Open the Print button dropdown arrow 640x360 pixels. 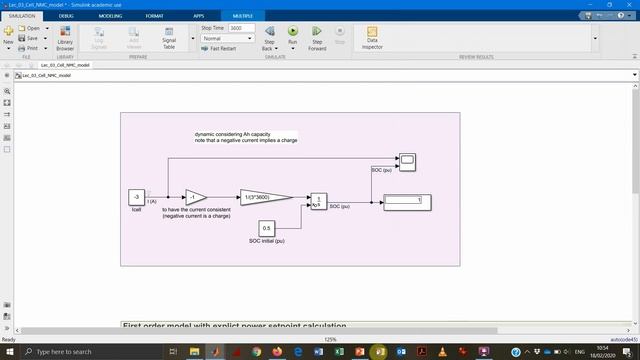click(x=45, y=48)
